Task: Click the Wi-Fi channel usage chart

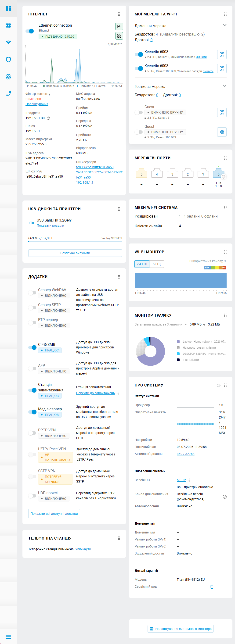Action: pos(181,280)
